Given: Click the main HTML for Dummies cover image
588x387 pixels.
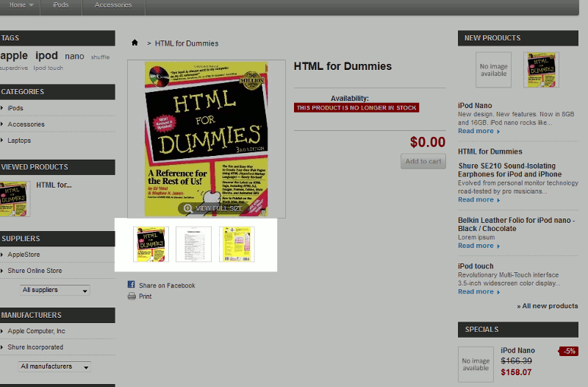Looking at the screenshot, I should [x=207, y=139].
